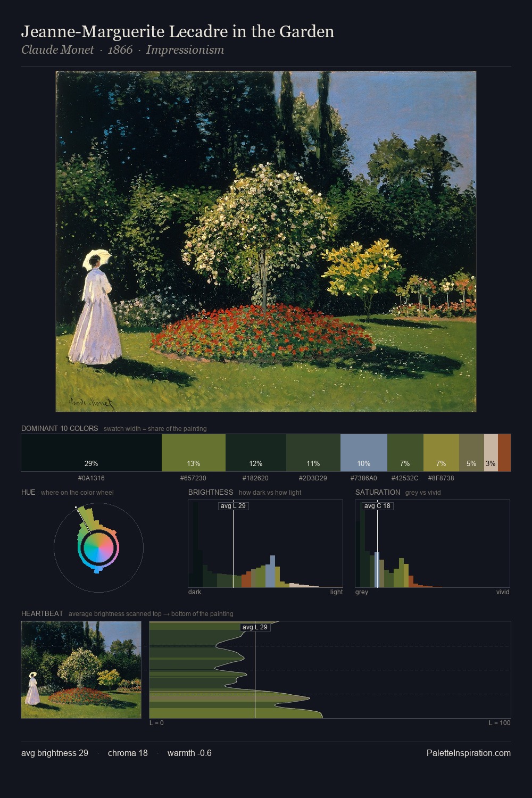Click the hex code #8F8738 label
This screenshot has height=798, width=532.
(441, 478)
